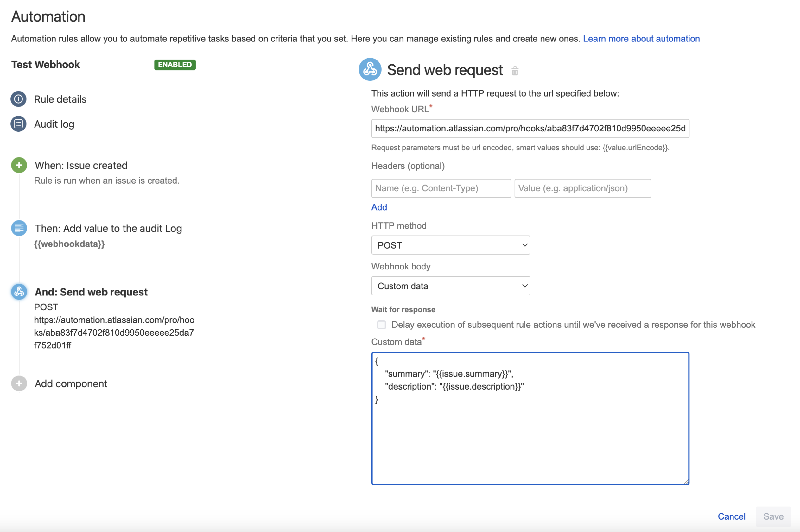This screenshot has width=800, height=532.
Task: Click the textarea resize handle corner
Action: (686, 481)
